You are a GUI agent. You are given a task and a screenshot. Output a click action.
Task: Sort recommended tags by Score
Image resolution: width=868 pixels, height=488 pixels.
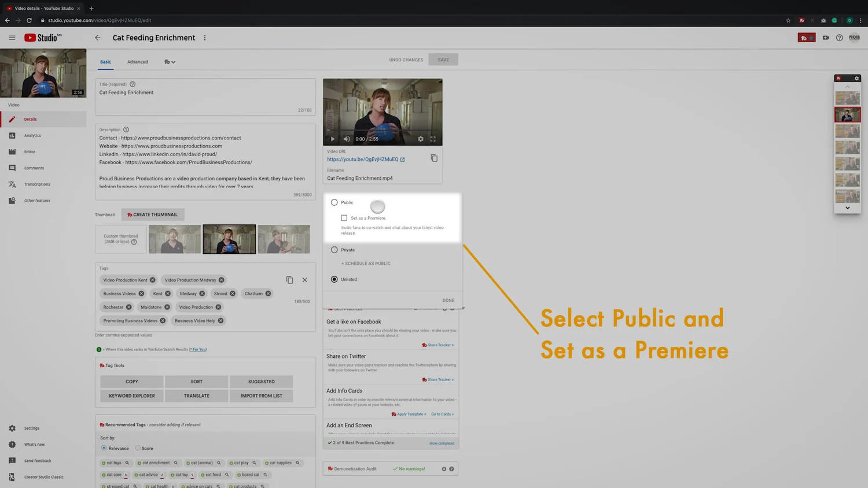[x=137, y=448]
